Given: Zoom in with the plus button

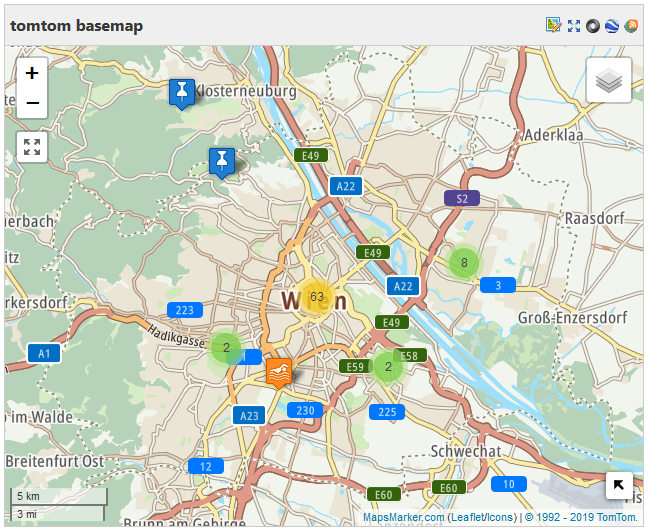Looking at the screenshot, I should point(32,73).
